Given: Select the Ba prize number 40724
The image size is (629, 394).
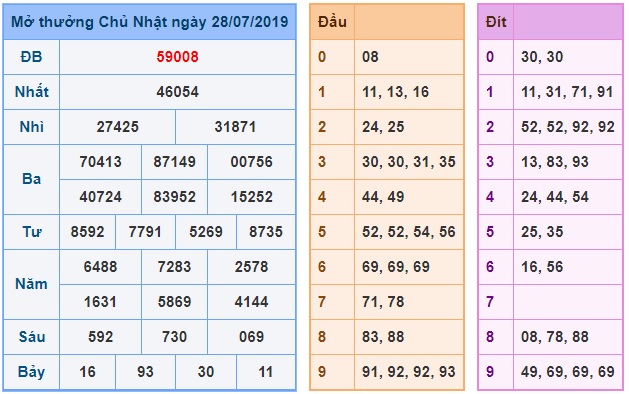Looking at the screenshot, I should [100, 197].
